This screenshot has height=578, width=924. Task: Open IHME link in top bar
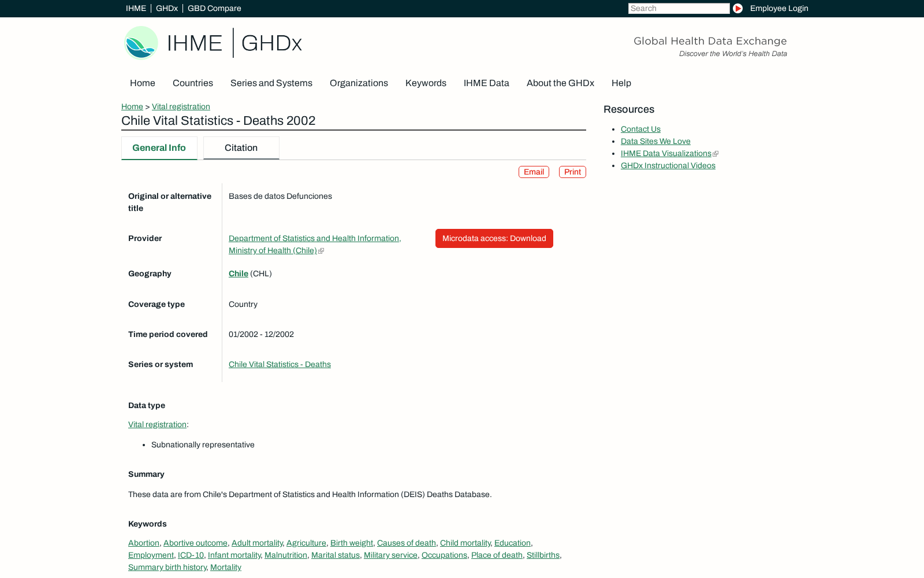tap(136, 8)
